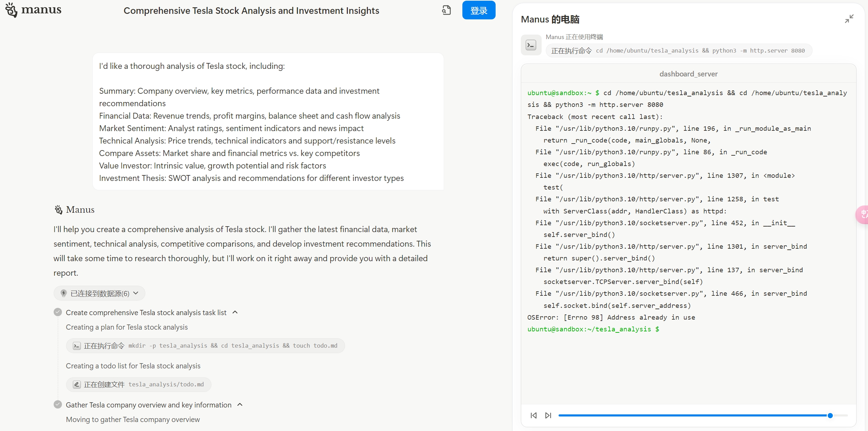This screenshot has width=868, height=431.
Task: Click the checkmark beside Gather Tesla company overview
Action: coord(58,404)
